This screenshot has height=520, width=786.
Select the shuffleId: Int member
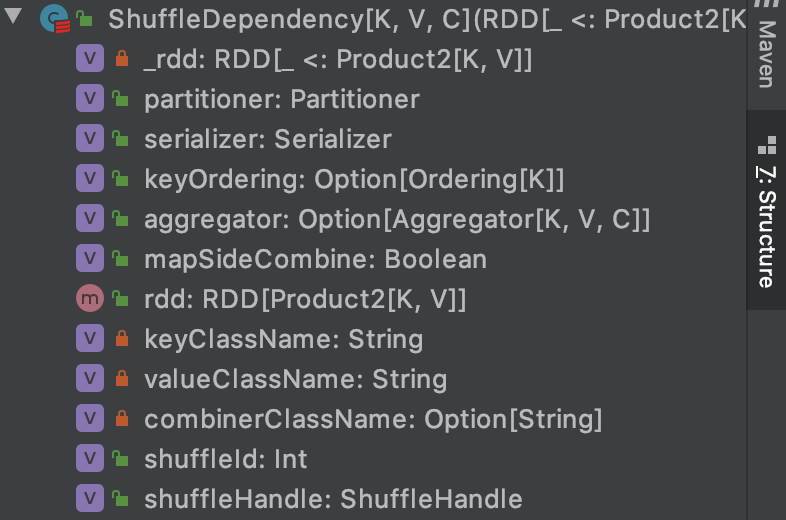pyautogui.click(x=226, y=459)
